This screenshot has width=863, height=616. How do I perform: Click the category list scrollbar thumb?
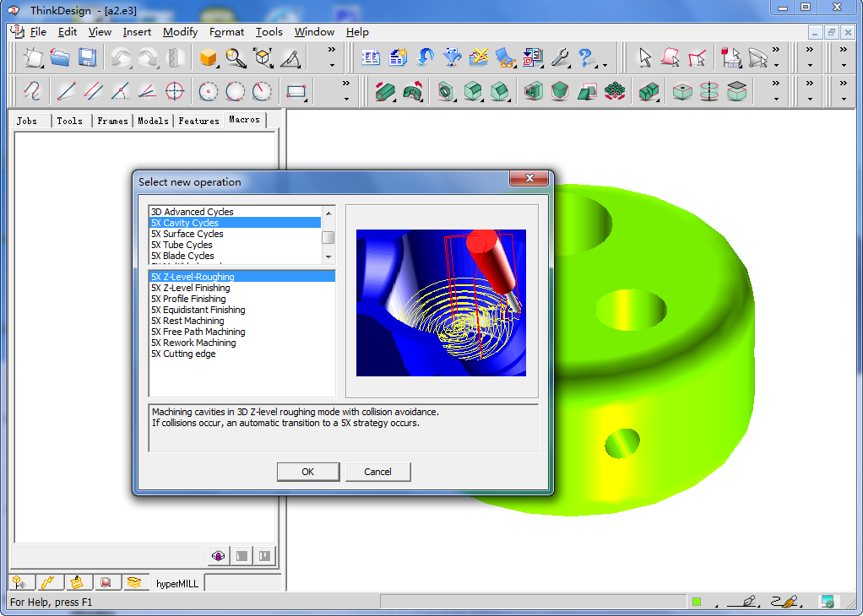[328, 237]
